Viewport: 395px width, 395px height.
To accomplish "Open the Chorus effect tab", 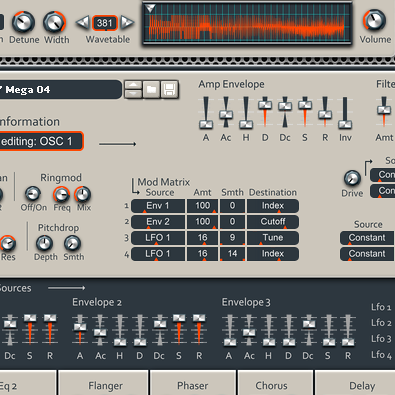I will point(275,383).
